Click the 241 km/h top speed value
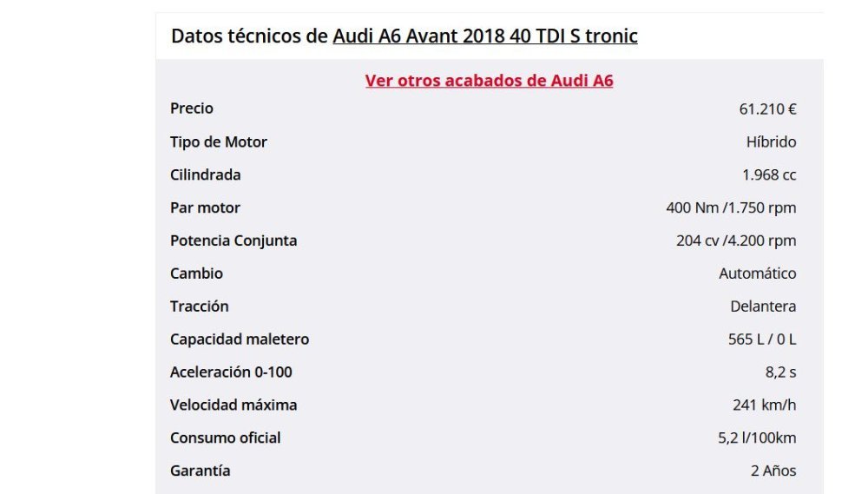Image resolution: width=868 pixels, height=494 pixels. 764,405
